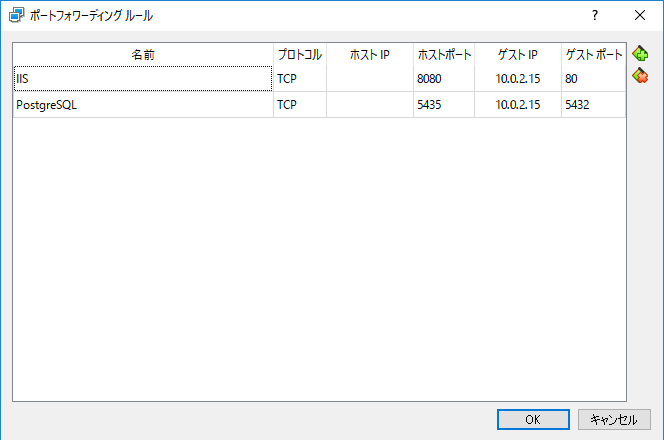664x440 pixels.
Task: Open the TCP protocol cell for PostgreSQL
Action: tap(299, 105)
